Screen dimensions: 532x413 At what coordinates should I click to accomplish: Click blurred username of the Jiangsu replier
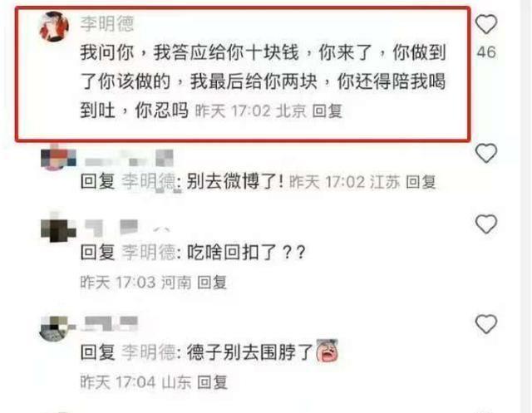(129, 159)
